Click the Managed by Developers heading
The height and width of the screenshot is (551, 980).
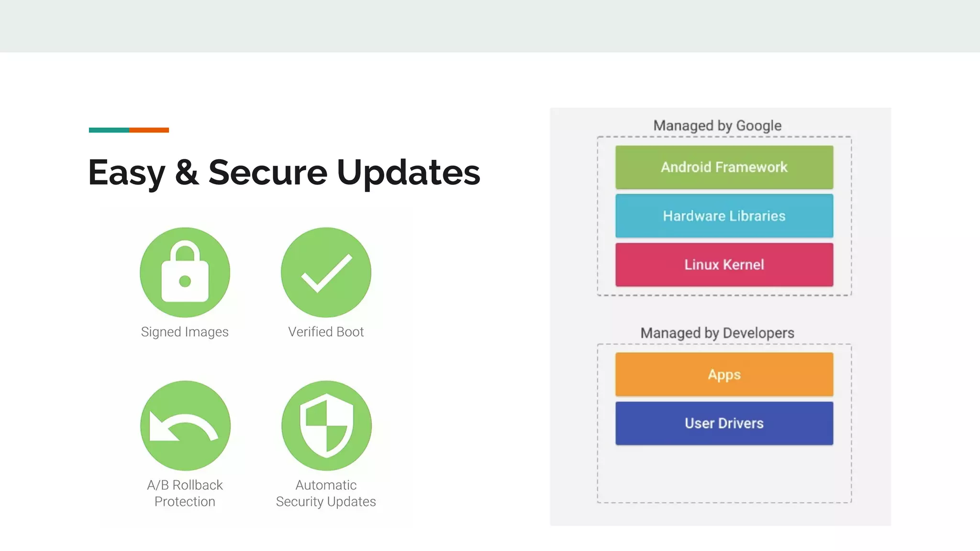pyautogui.click(x=717, y=333)
